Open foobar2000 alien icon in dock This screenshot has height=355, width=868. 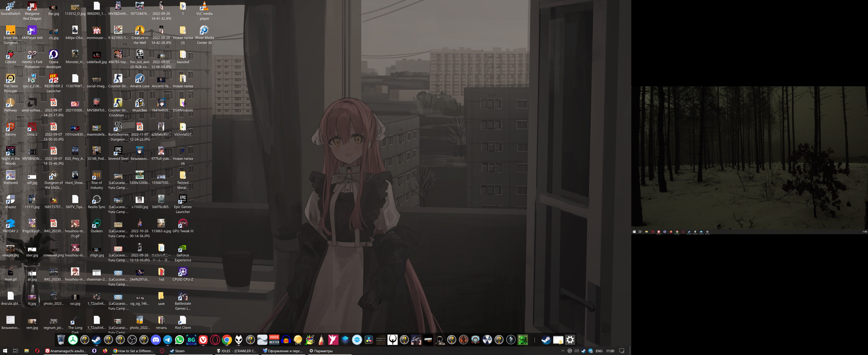point(239,340)
